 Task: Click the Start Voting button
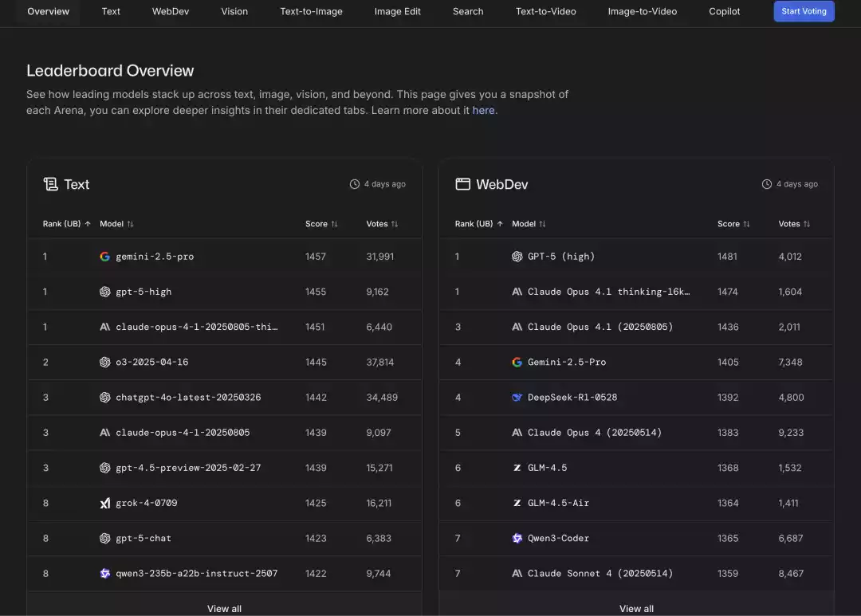pyautogui.click(x=804, y=11)
